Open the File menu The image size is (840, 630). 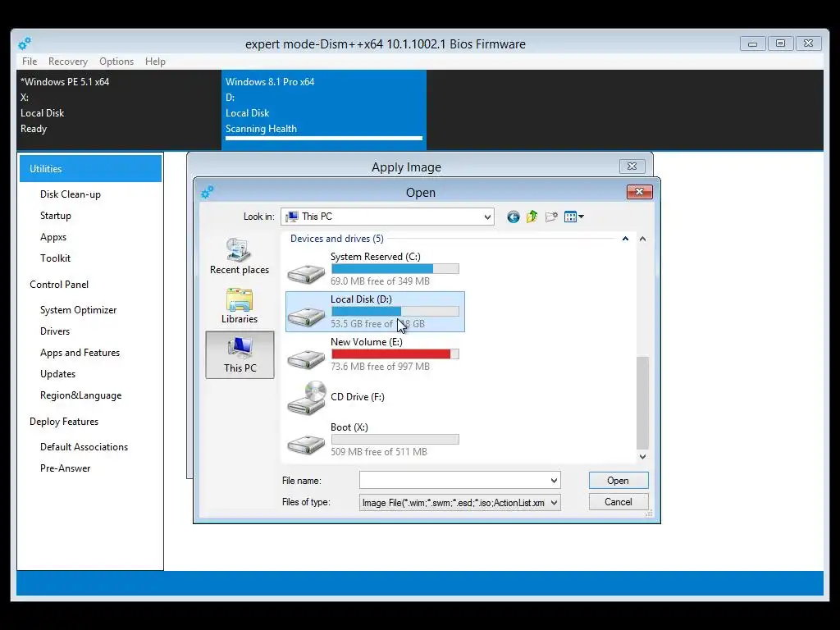pos(30,61)
